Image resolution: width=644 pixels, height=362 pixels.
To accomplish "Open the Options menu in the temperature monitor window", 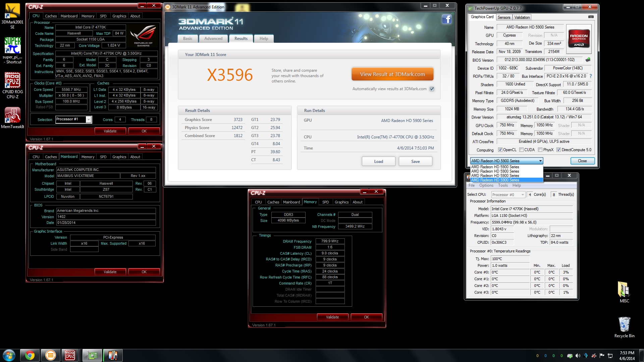I will (x=486, y=185).
